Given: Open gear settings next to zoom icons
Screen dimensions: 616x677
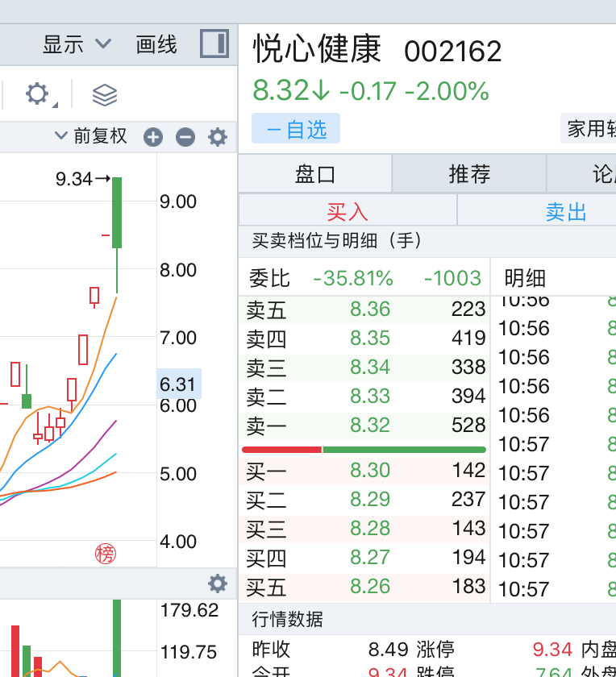Looking at the screenshot, I should (217, 137).
